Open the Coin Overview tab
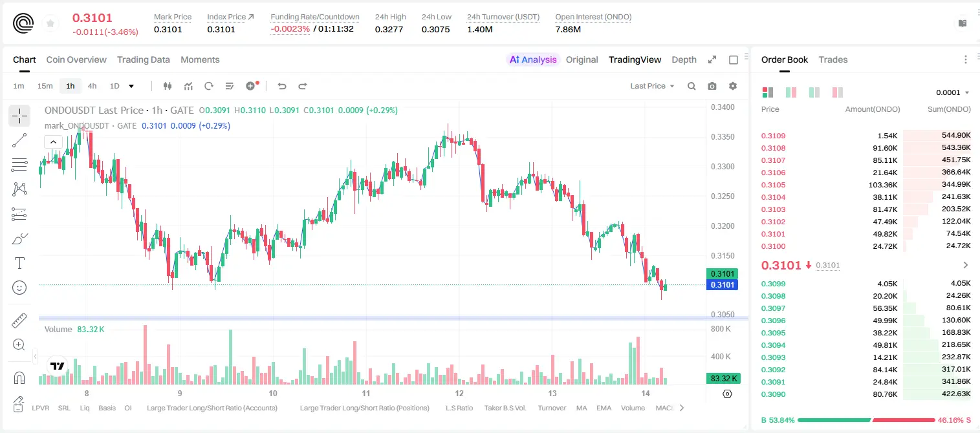Image resolution: width=980 pixels, height=433 pixels. 76,59
